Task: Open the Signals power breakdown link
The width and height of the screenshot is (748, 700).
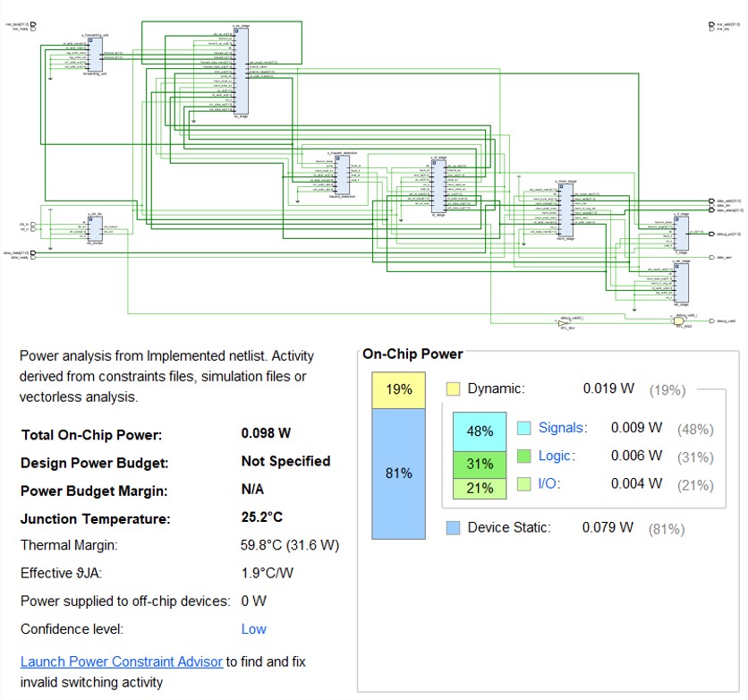Action: point(561,428)
